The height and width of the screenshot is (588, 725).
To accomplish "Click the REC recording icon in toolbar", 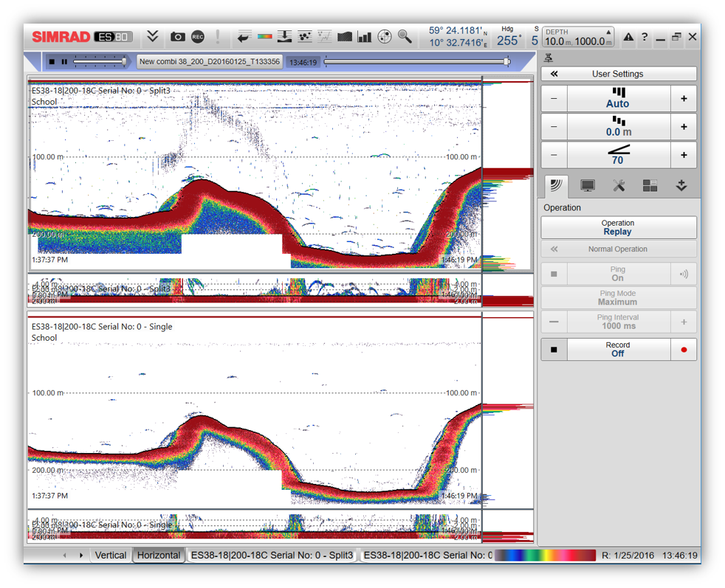I will pyautogui.click(x=198, y=36).
